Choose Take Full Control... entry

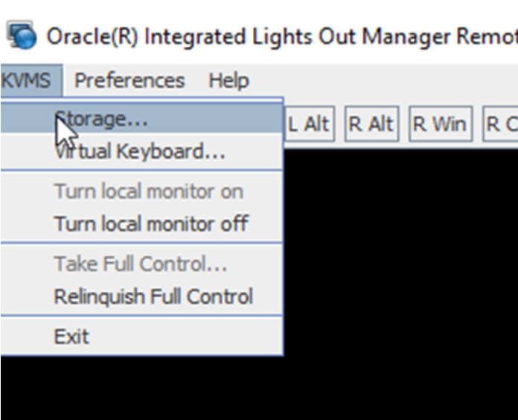[x=141, y=264]
